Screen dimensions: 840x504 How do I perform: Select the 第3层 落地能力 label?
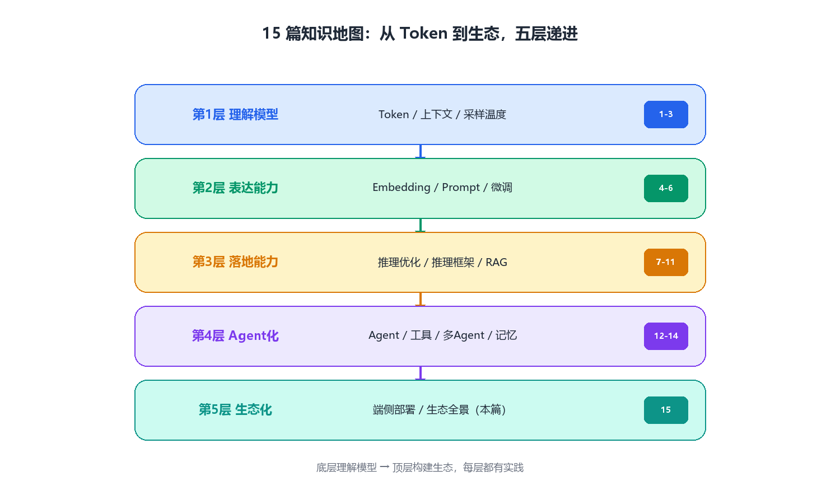tap(235, 262)
